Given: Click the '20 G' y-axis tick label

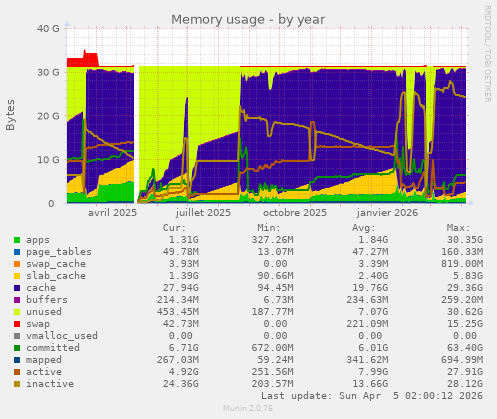Looking at the screenshot, I should coord(48,116).
